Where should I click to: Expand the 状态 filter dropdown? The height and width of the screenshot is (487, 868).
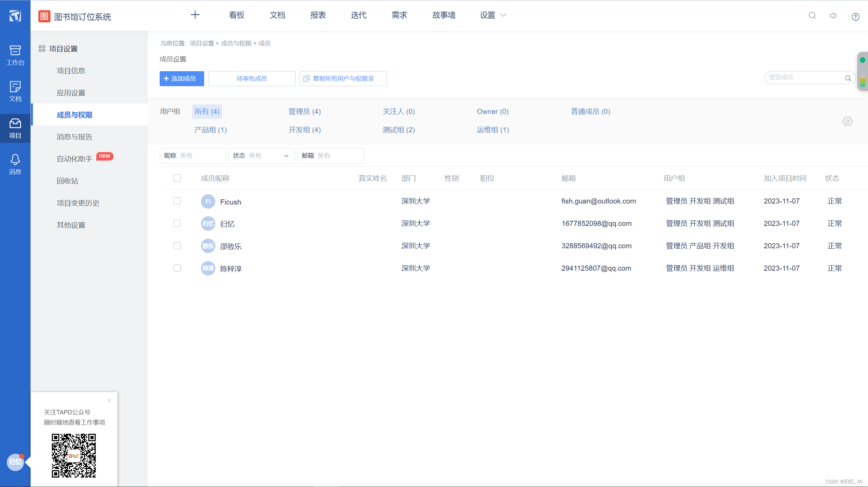261,156
